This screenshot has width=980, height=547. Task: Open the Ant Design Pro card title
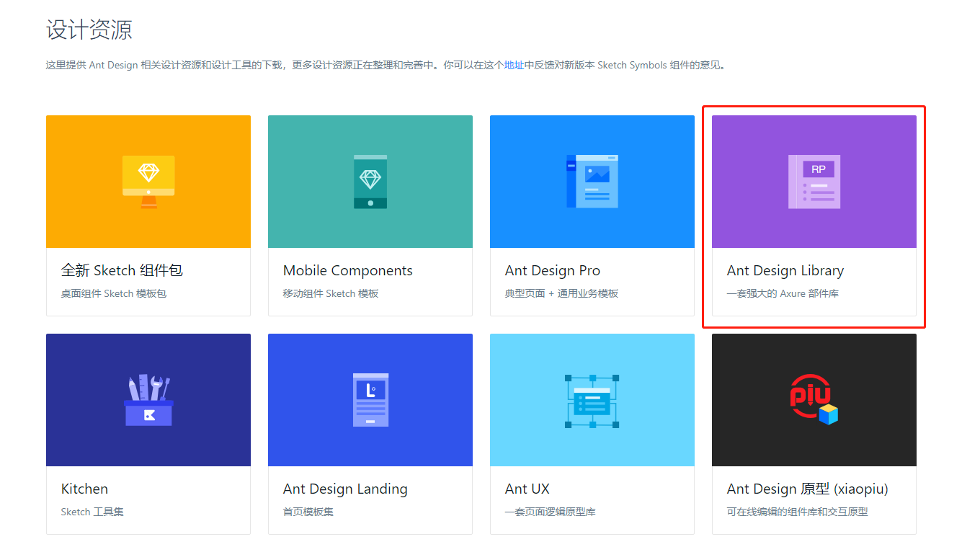click(x=553, y=270)
